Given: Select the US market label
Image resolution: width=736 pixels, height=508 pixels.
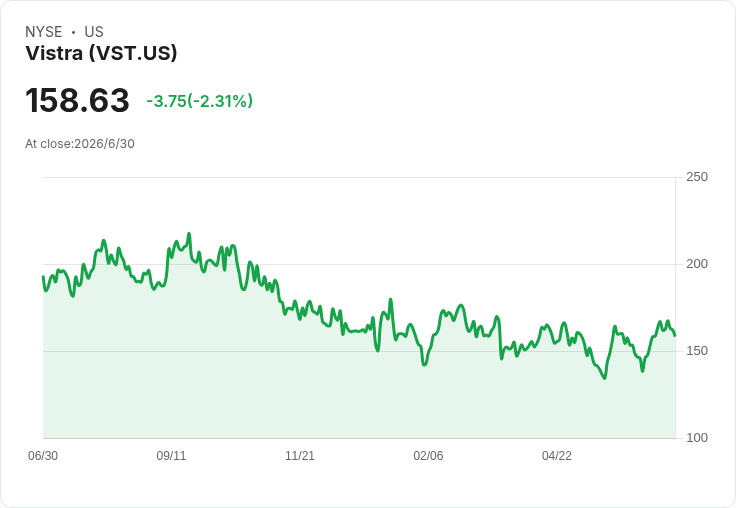Looking at the screenshot, I should 94,32.
